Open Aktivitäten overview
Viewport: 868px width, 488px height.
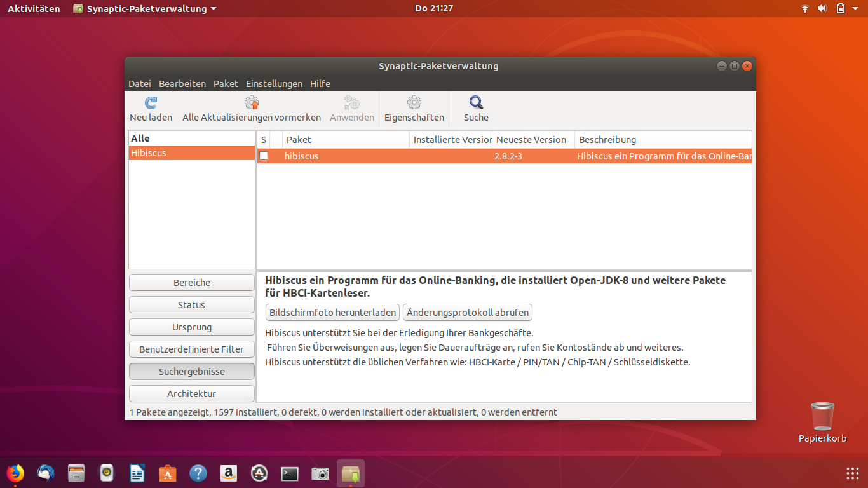click(x=34, y=8)
